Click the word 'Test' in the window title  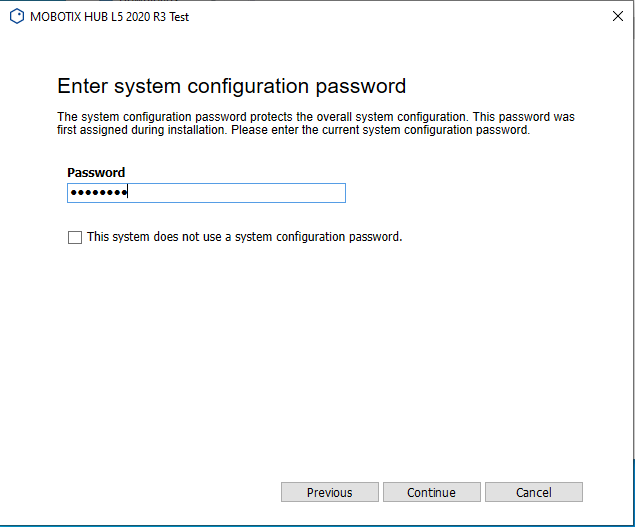[x=177, y=17]
